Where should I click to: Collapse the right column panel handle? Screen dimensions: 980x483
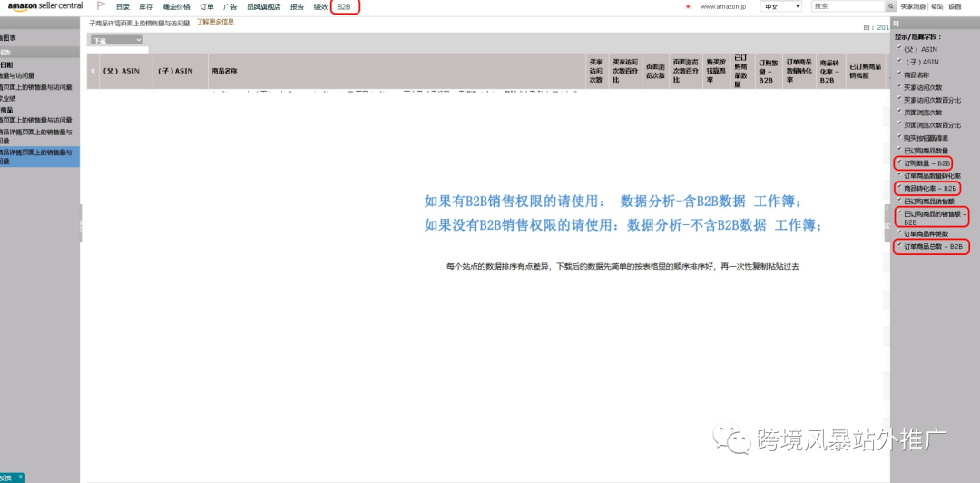tap(887, 222)
